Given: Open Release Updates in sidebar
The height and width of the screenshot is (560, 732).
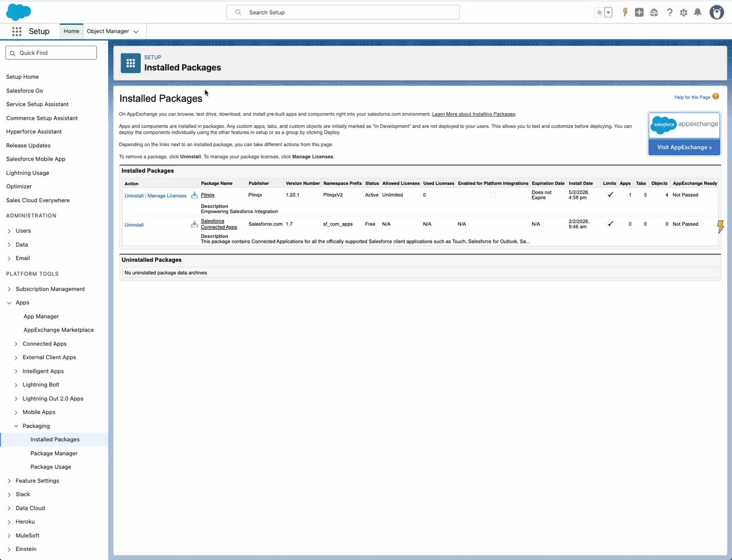Looking at the screenshot, I should pyautogui.click(x=28, y=145).
